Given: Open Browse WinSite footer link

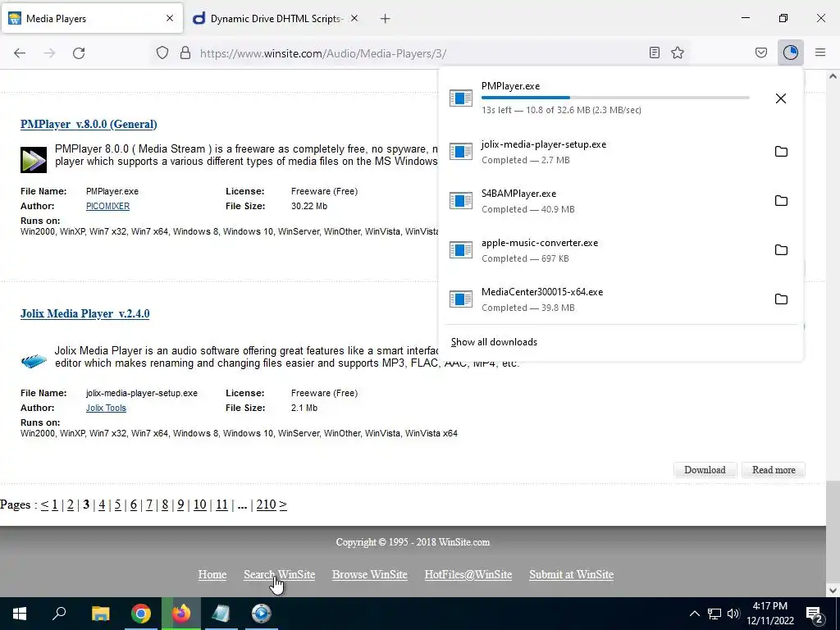Looking at the screenshot, I should pos(370,574).
